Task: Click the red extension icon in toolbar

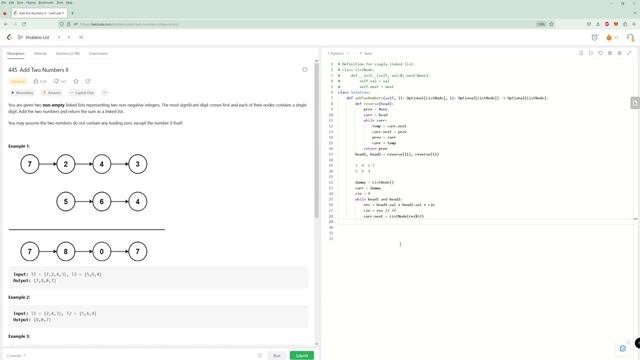Action: [x=607, y=24]
